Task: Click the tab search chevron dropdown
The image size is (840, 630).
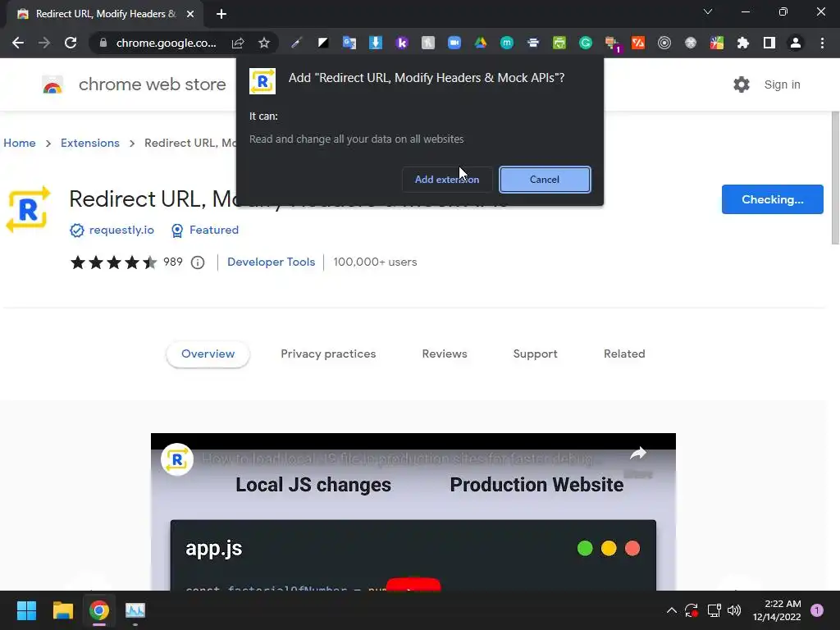Action: click(x=708, y=11)
